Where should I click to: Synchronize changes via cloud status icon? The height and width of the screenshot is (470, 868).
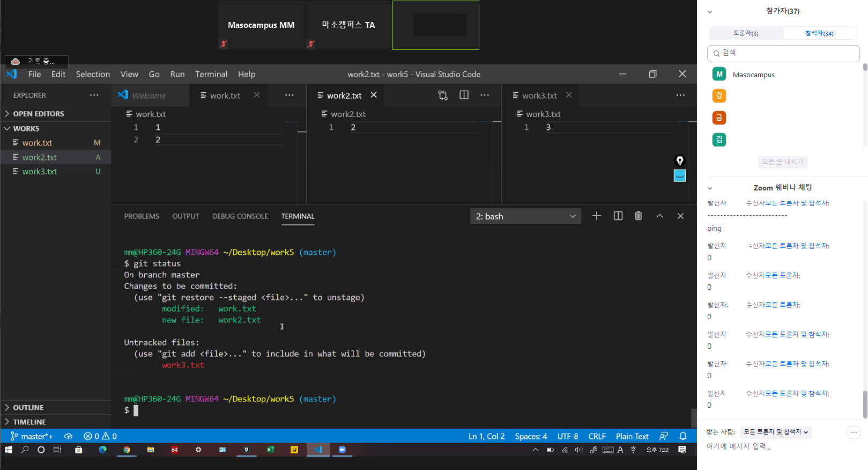68,436
